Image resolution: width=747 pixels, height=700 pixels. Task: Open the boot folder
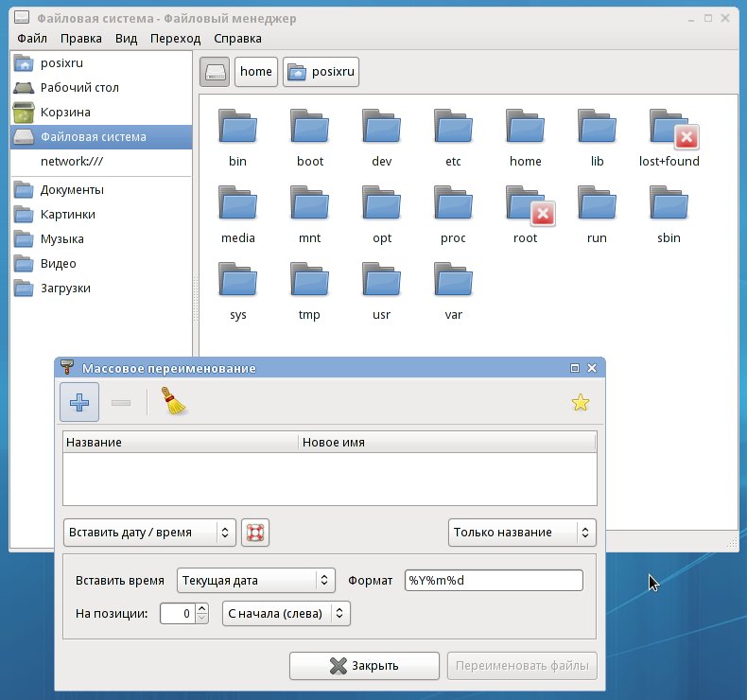[309, 137]
